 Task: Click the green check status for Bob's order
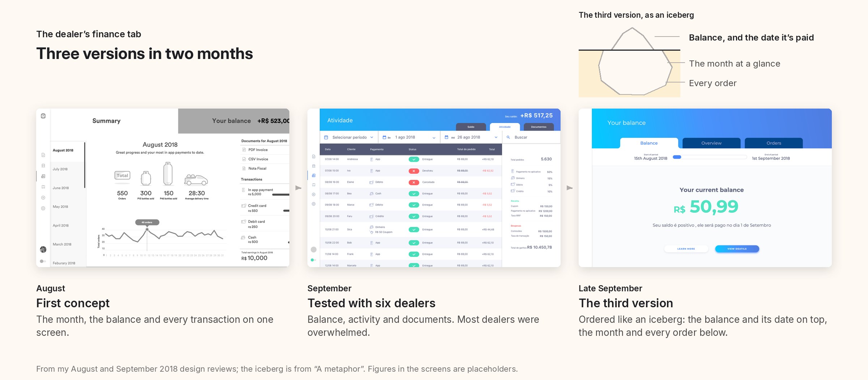[414, 243]
